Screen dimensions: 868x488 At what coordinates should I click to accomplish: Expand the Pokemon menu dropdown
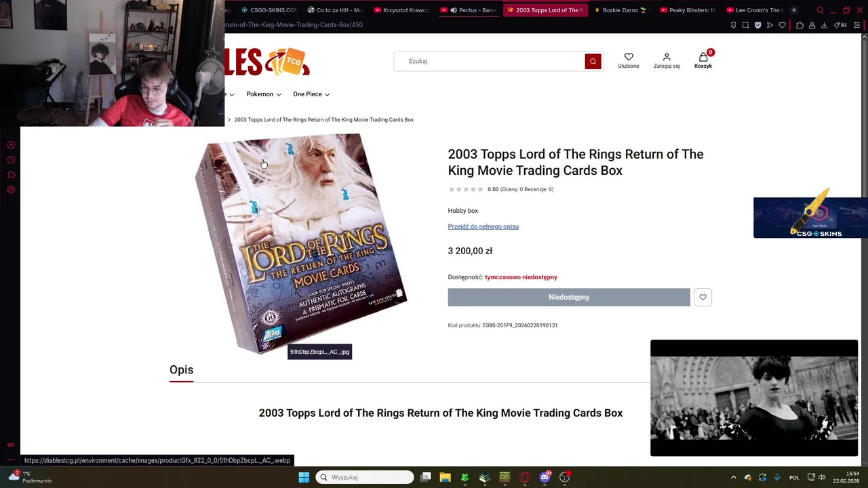click(263, 94)
